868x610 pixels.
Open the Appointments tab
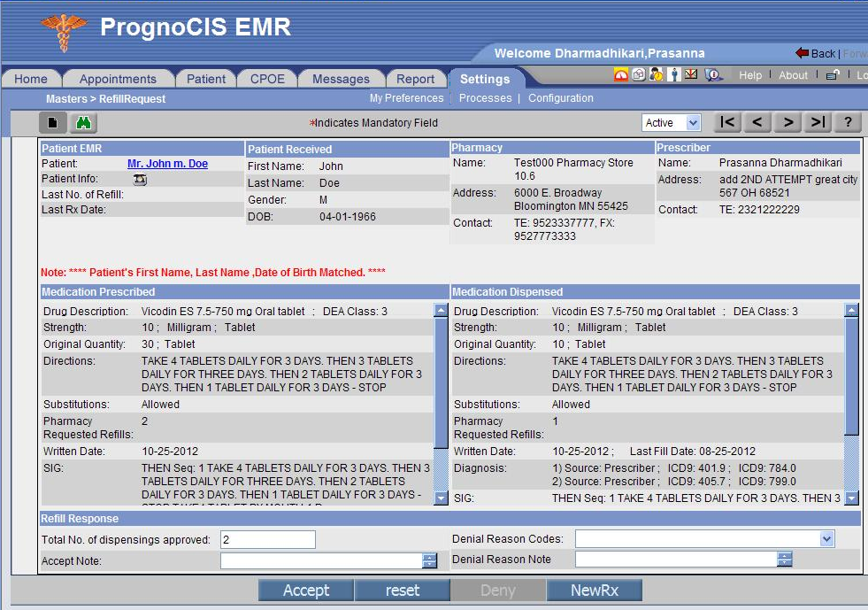118,79
